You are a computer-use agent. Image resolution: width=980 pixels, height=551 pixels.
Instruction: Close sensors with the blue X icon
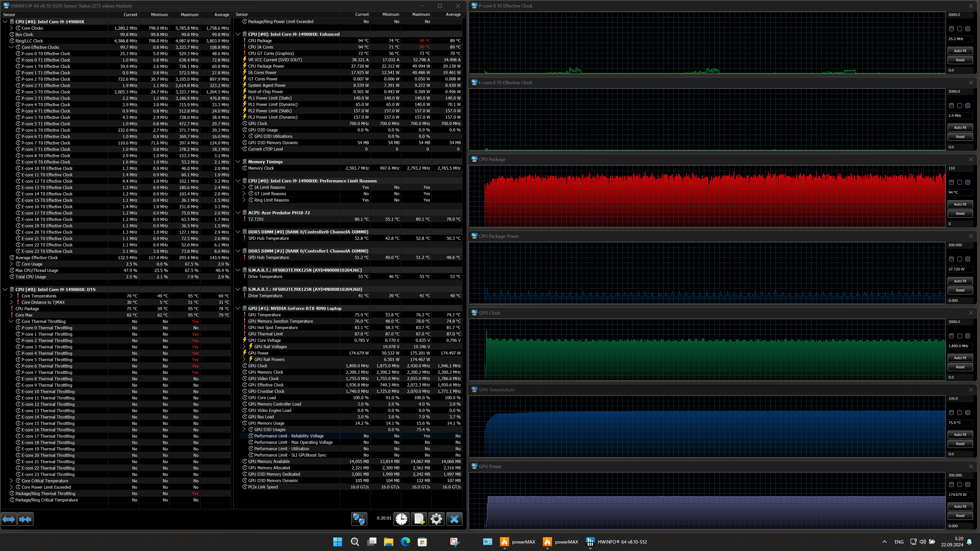(x=454, y=519)
